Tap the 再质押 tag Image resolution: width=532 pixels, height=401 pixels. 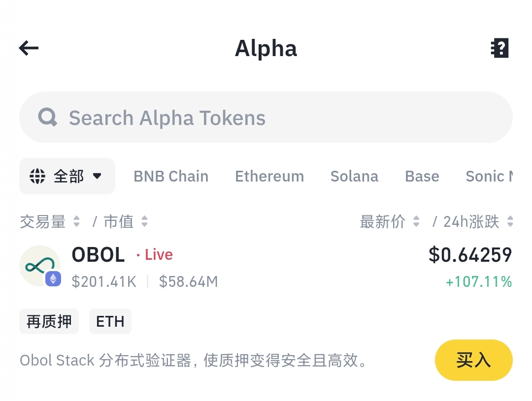click(49, 321)
